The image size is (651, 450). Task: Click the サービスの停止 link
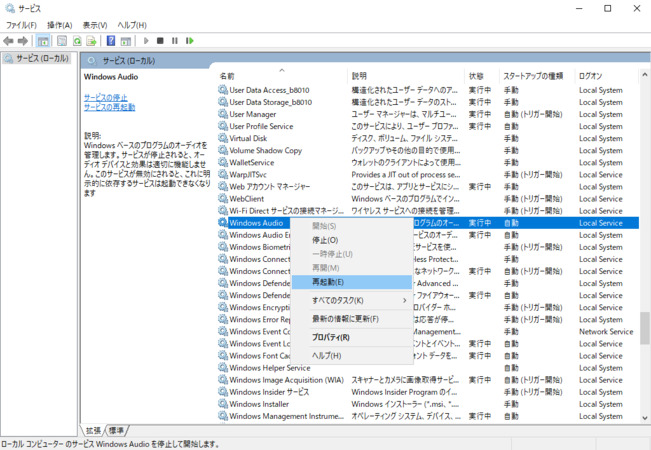[x=105, y=97]
